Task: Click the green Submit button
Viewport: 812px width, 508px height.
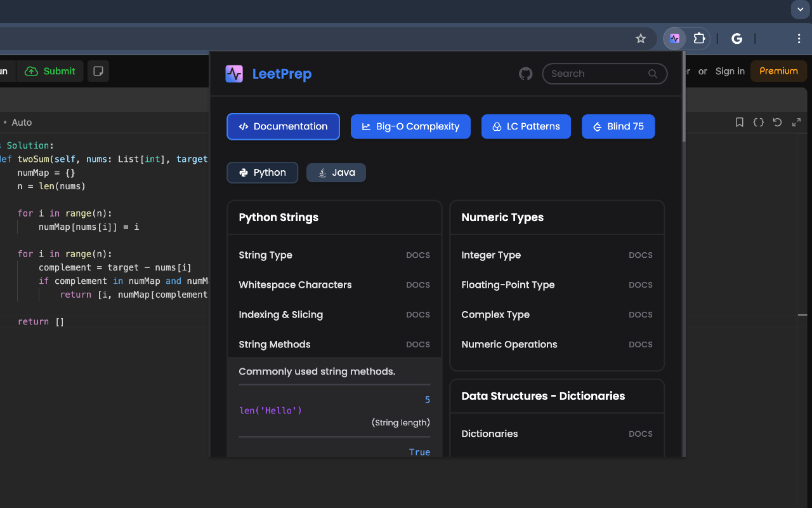Action: [x=51, y=71]
